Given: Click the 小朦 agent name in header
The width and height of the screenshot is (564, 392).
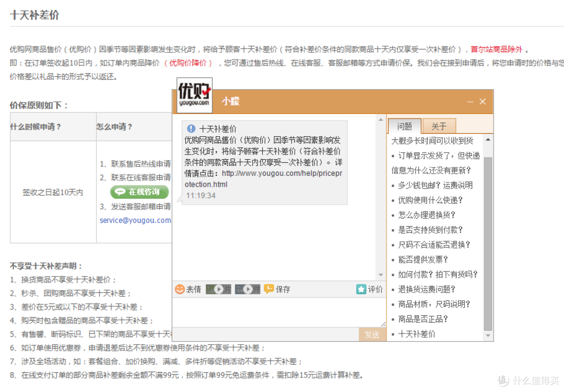Looking at the screenshot, I should 231,101.
